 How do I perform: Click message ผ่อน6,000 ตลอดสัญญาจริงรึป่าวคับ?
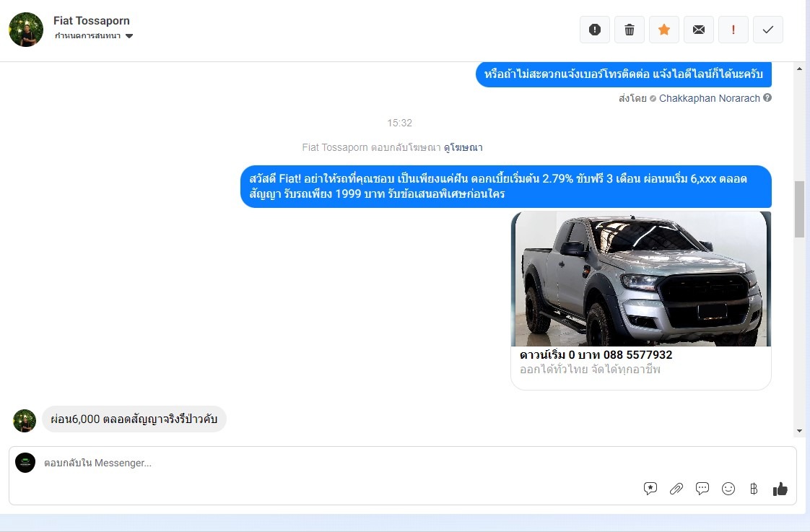pos(134,419)
